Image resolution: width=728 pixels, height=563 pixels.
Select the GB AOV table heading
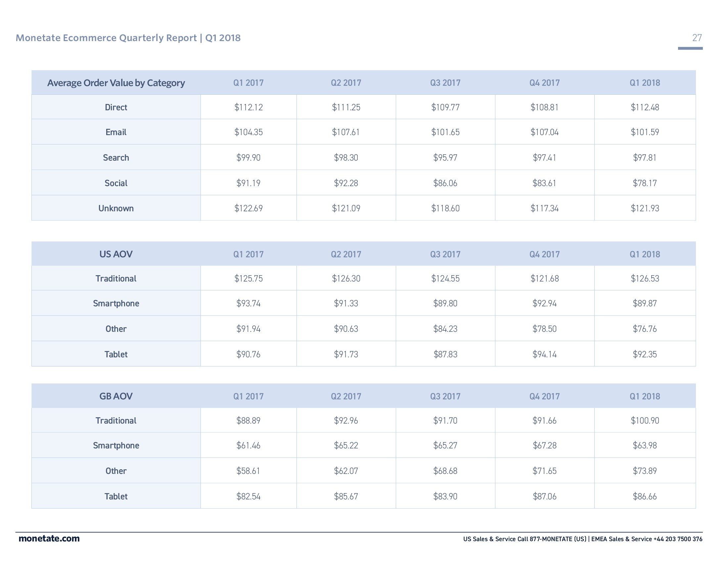click(x=116, y=396)
